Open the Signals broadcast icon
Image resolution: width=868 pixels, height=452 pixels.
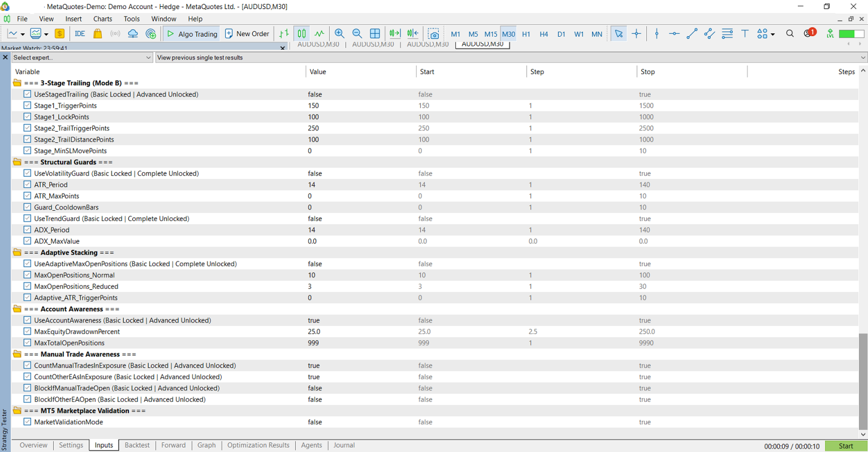point(115,34)
